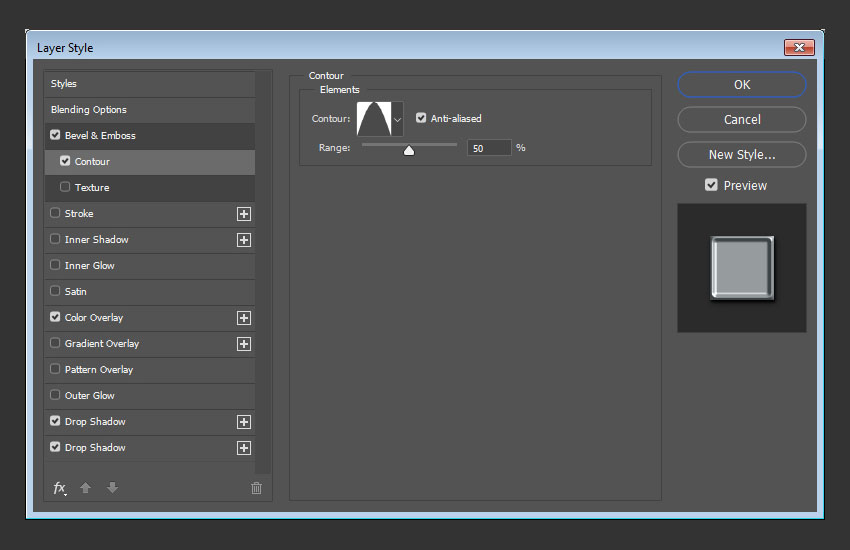Screen dimensions: 850x550
Task: Toggle the Preview checkbox
Action: 711,185
